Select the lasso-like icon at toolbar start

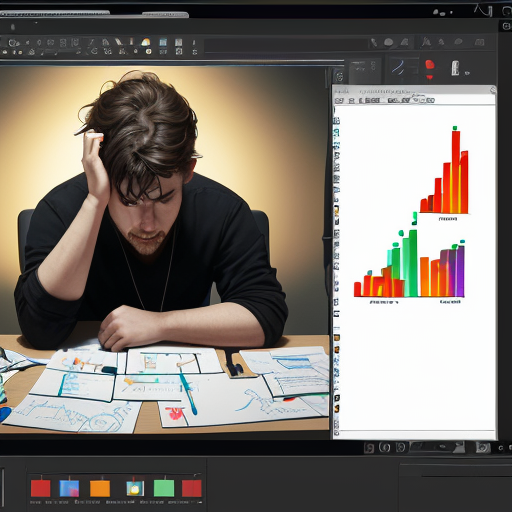[x=13, y=43]
